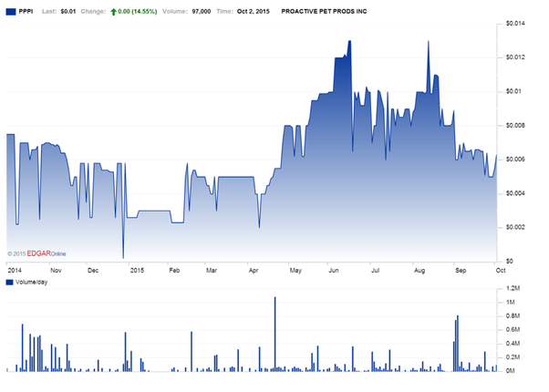549x392 pixels.
Task: Click the Aug label on the time axis
Action: (x=420, y=270)
